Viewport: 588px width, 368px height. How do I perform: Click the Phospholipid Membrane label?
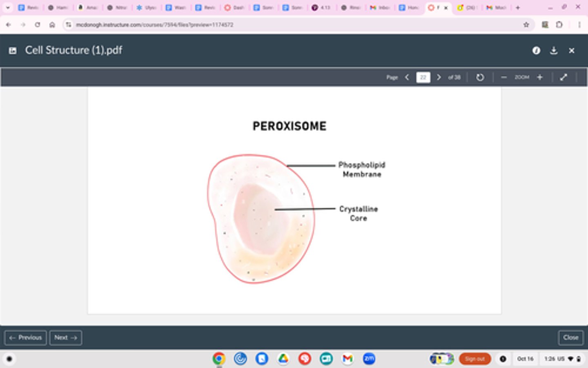(x=362, y=170)
